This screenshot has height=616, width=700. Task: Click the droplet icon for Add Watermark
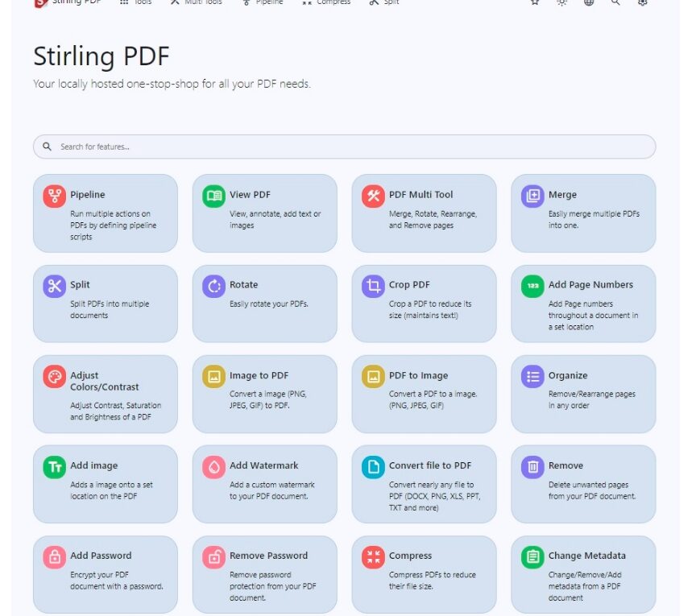tap(213, 467)
